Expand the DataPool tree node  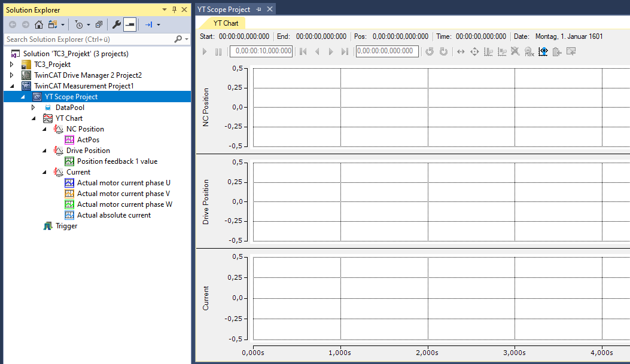tap(34, 108)
